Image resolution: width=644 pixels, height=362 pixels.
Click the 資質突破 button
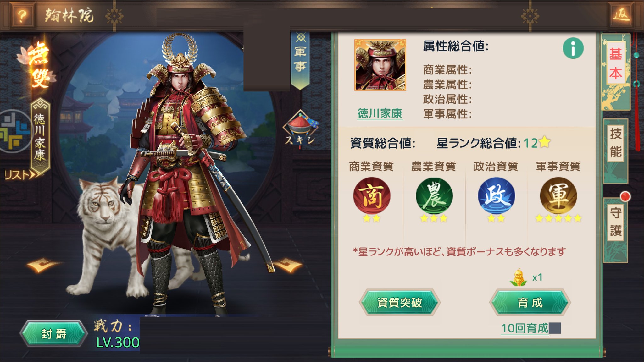click(400, 302)
